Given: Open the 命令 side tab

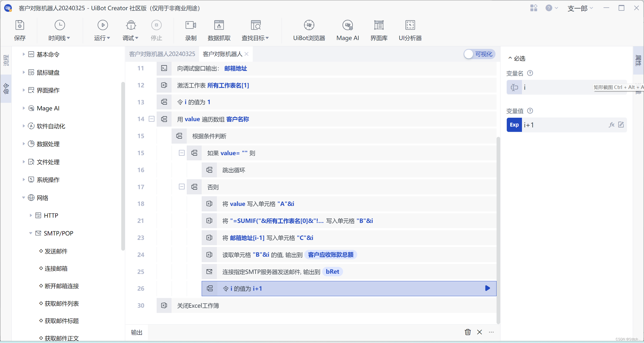Looking at the screenshot, I should click(6, 89).
